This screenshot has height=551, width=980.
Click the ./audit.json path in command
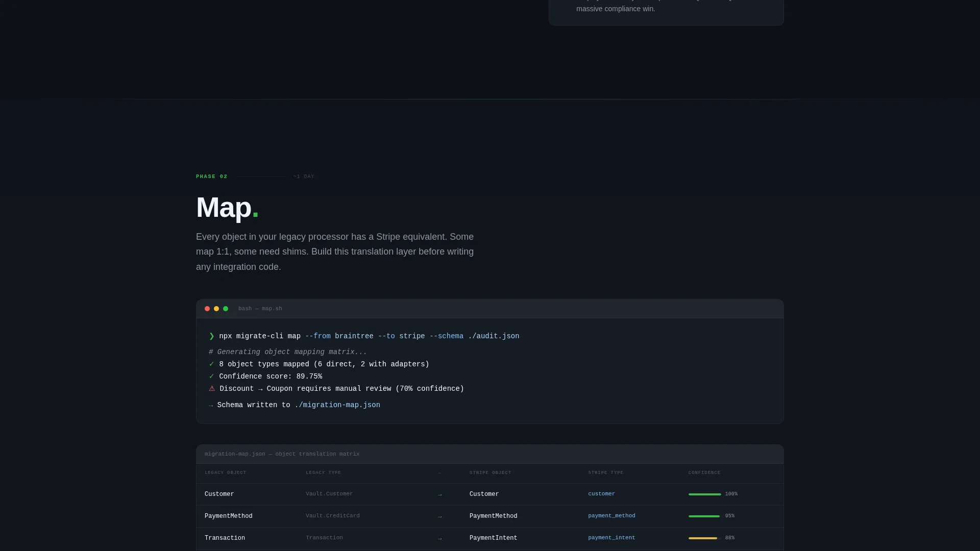point(494,336)
